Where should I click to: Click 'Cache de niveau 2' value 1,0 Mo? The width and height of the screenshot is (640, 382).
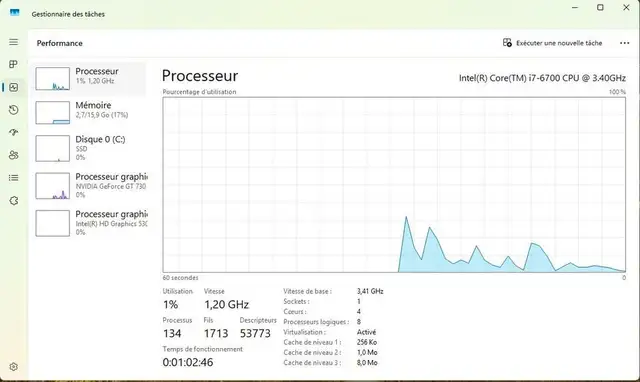[367, 353]
